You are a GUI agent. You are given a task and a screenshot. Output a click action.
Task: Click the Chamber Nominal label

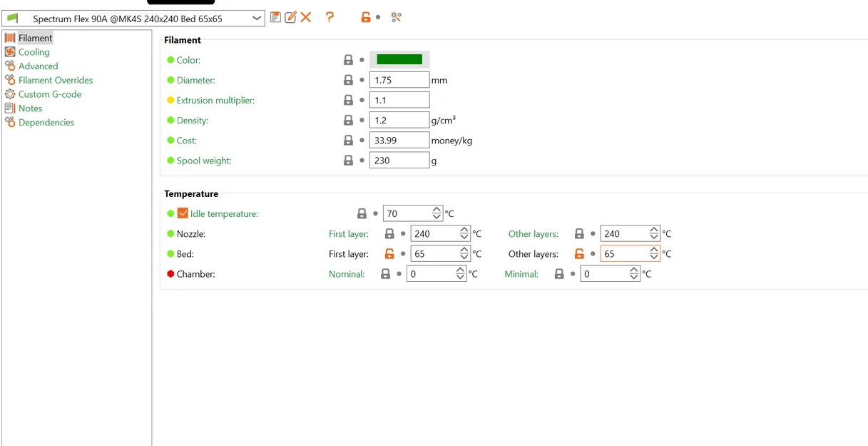[x=347, y=274]
